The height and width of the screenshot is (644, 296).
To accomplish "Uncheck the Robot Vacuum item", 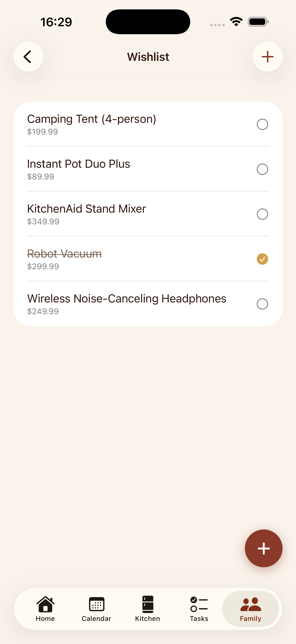I will [x=262, y=259].
